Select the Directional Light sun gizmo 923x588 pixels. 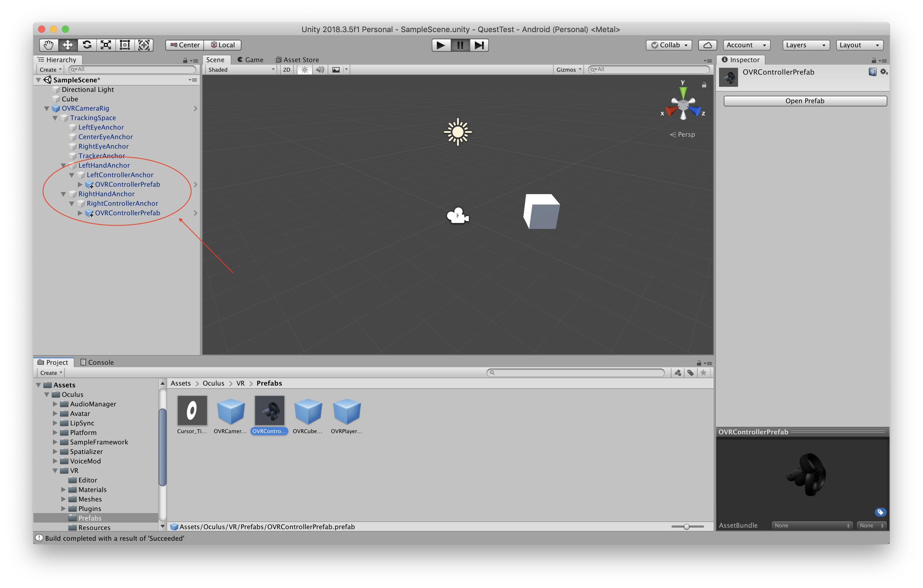click(x=458, y=132)
